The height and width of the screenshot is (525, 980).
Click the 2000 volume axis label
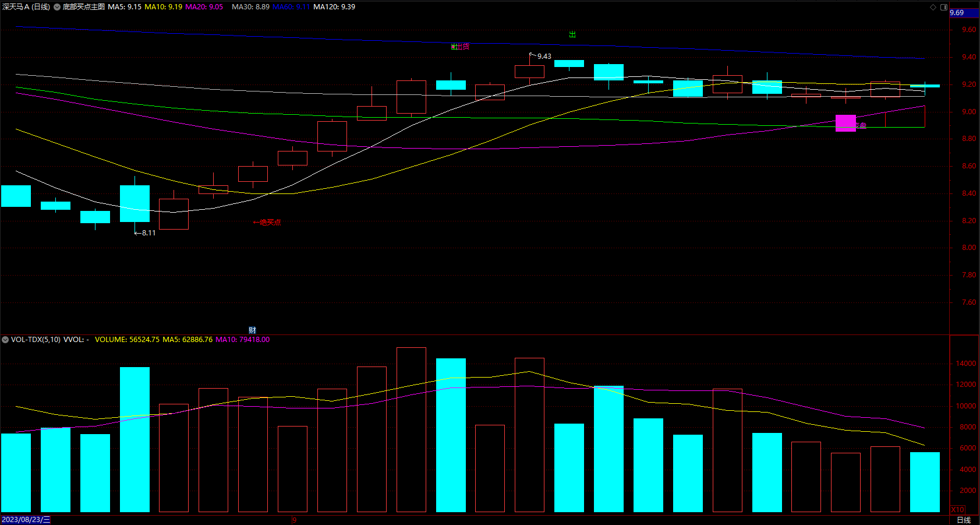[x=968, y=491]
